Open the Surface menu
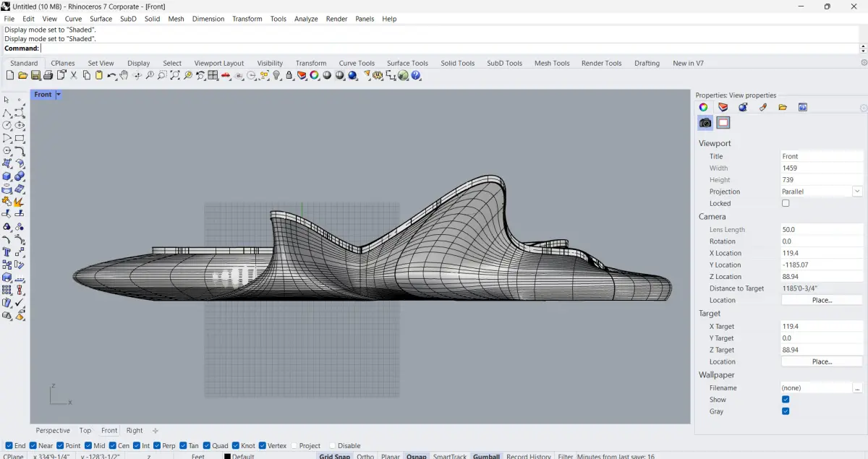The height and width of the screenshot is (459, 868). [101, 19]
